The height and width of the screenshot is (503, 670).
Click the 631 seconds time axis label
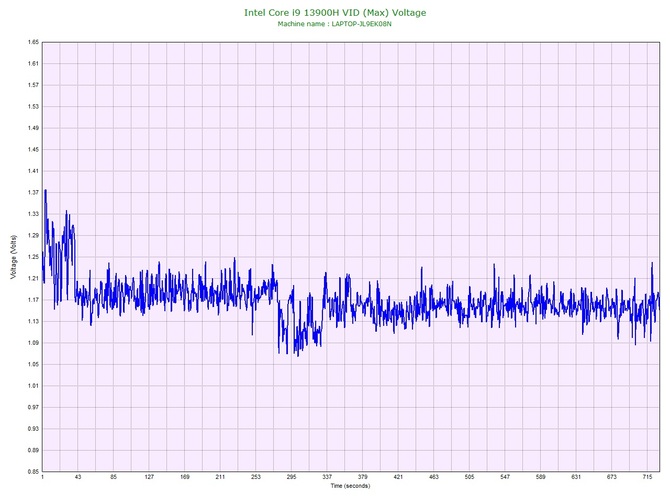576,477
